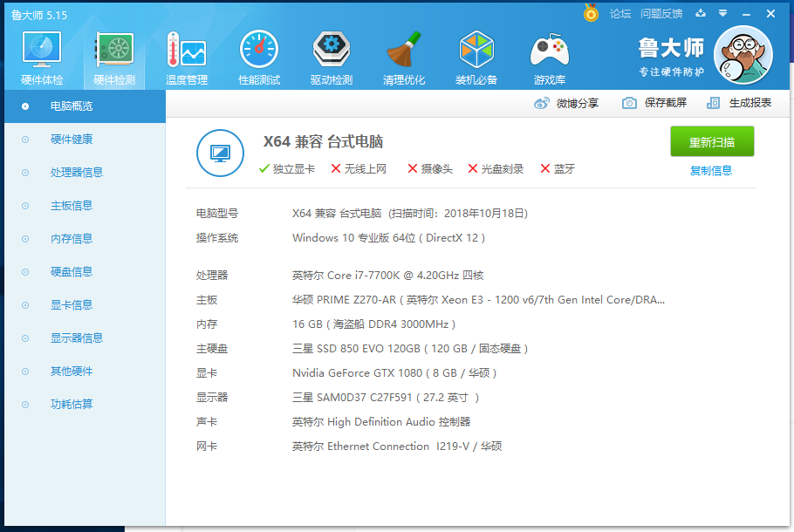
Task: Click the 三星 SSD 850 EVO disk value
Action: [x=410, y=349]
